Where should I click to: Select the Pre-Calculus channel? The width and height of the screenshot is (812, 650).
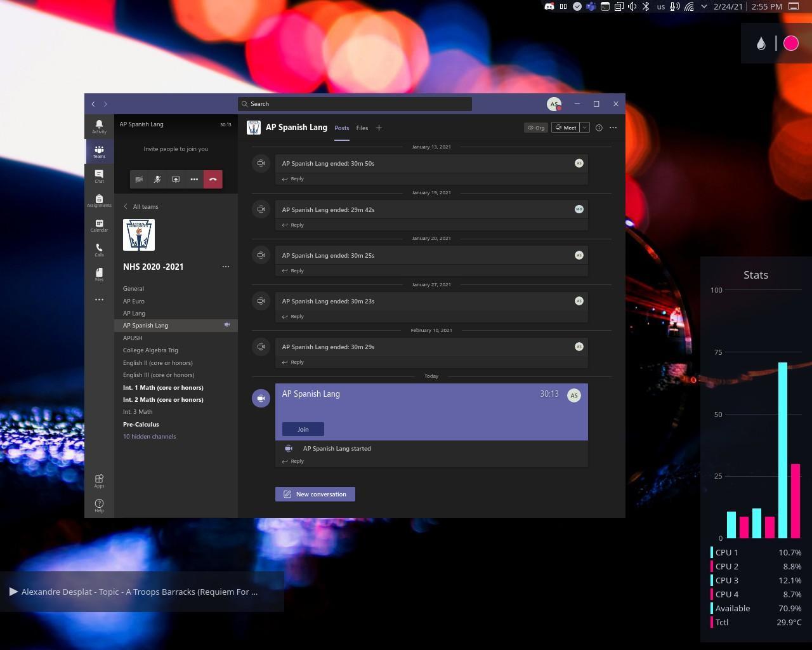tap(176, 424)
